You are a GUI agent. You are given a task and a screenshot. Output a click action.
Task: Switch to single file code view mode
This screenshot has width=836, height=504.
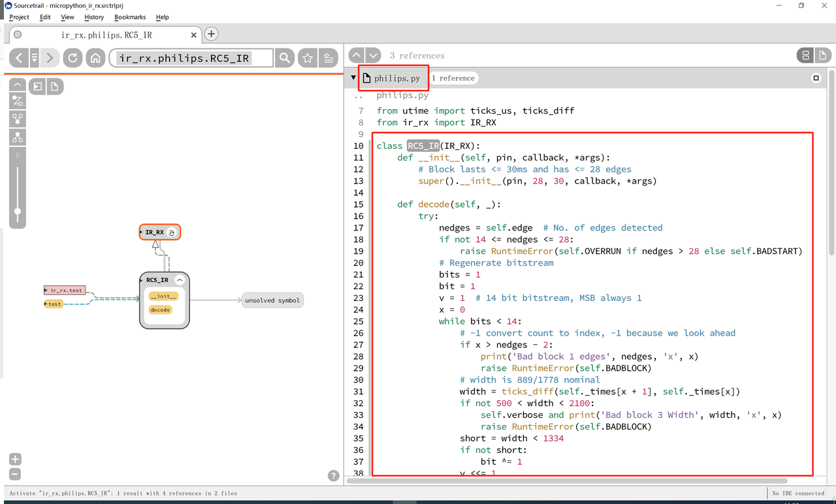(822, 55)
